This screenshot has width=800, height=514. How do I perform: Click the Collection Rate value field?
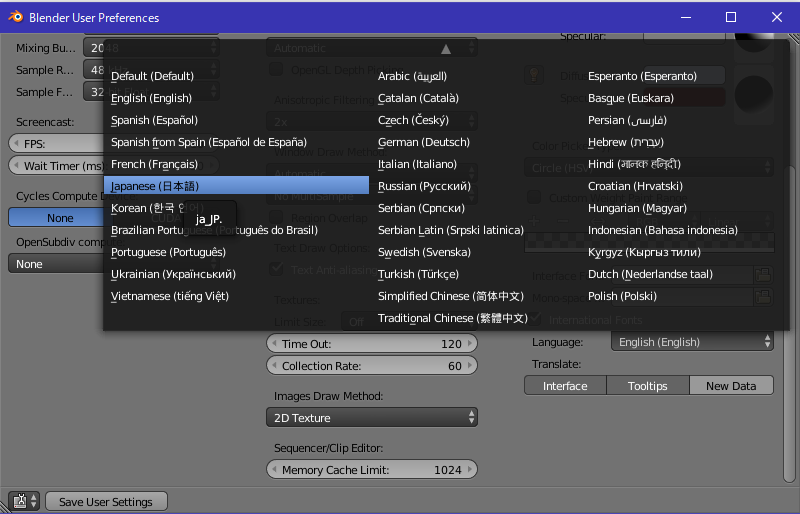click(x=371, y=366)
